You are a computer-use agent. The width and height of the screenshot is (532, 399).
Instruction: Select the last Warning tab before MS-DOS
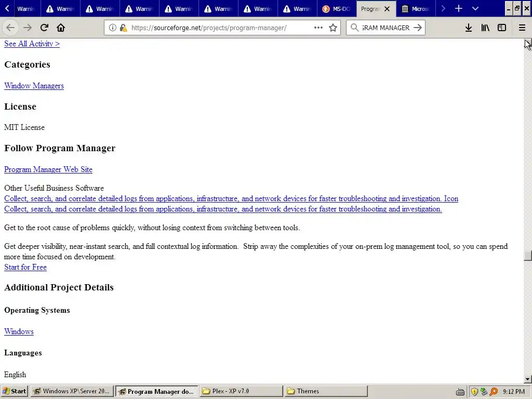coord(297,9)
